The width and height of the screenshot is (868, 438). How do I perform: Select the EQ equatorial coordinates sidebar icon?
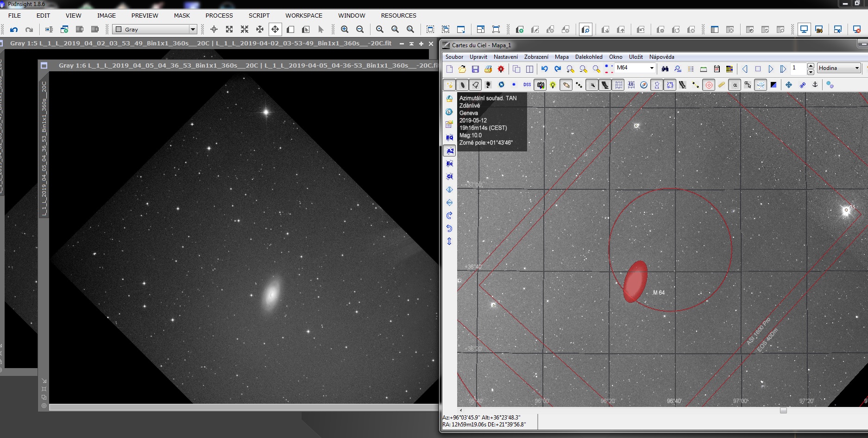click(x=449, y=138)
